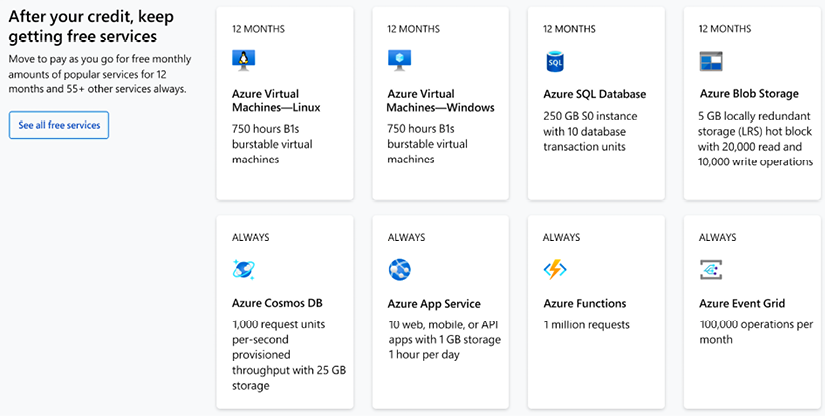Click the Azure Functions lightning bolt icon
This screenshot has height=416, width=825.
pyautogui.click(x=555, y=270)
